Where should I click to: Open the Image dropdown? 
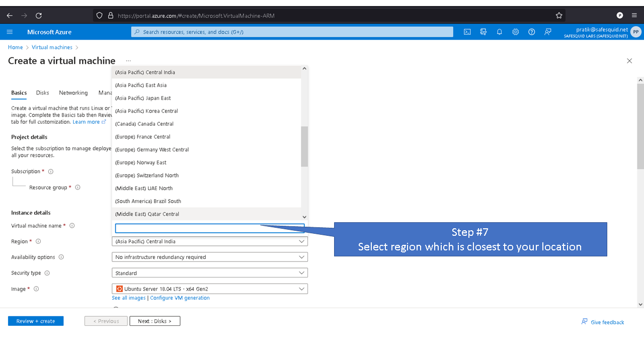(x=210, y=289)
